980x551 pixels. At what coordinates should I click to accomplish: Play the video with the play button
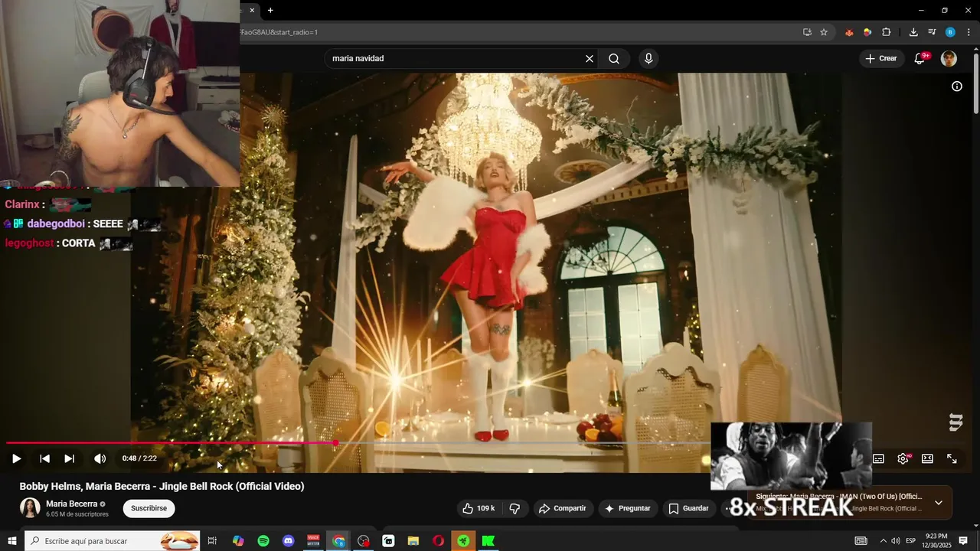coord(16,458)
